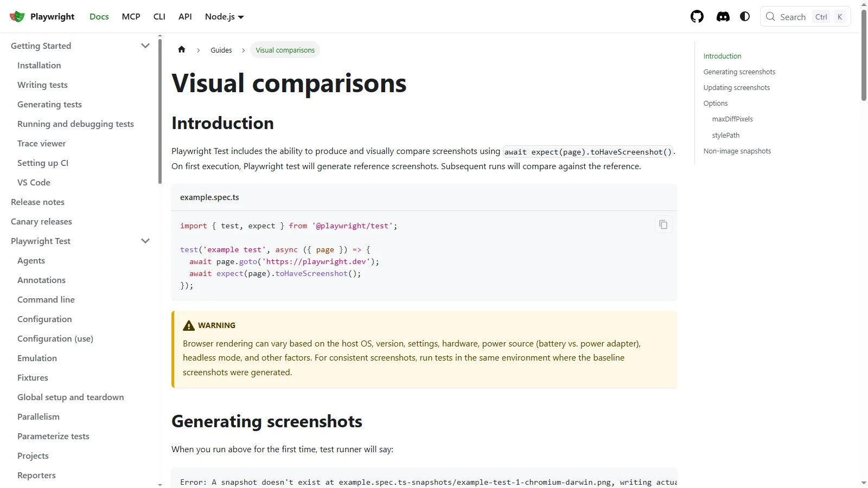Click the page vertical scrollbar thumb
This screenshot has width=868, height=488.
[x=864, y=55]
